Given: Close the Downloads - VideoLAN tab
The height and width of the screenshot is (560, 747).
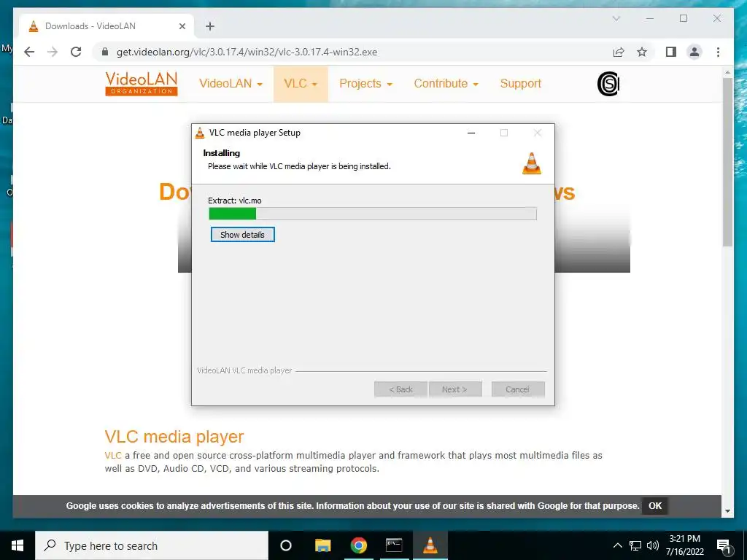Looking at the screenshot, I should pyautogui.click(x=182, y=26).
